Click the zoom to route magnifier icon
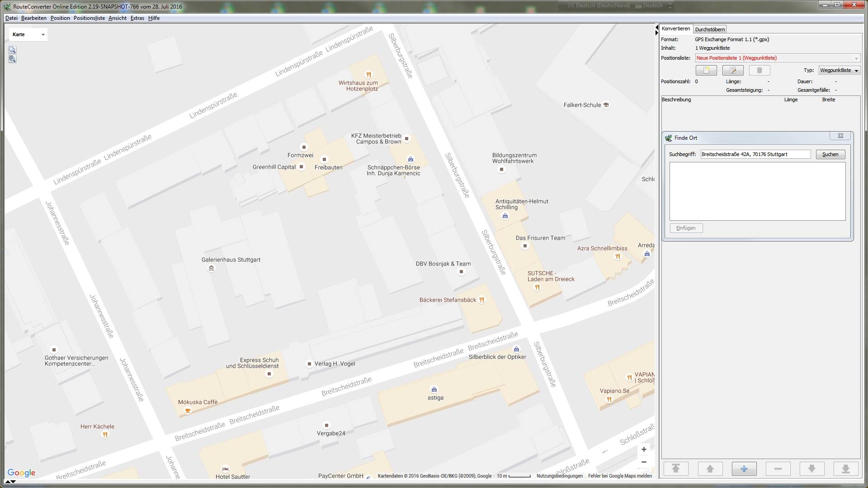The height and width of the screenshot is (488, 868). [12, 59]
